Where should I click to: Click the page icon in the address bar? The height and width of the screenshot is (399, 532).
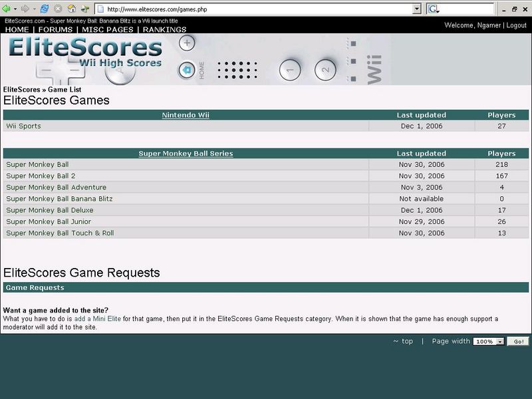(101, 9)
